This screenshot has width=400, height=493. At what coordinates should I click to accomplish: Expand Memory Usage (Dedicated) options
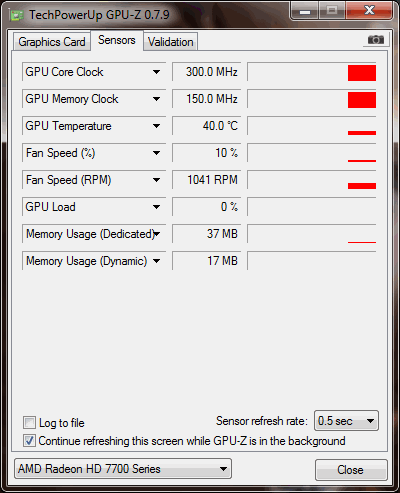[157, 234]
